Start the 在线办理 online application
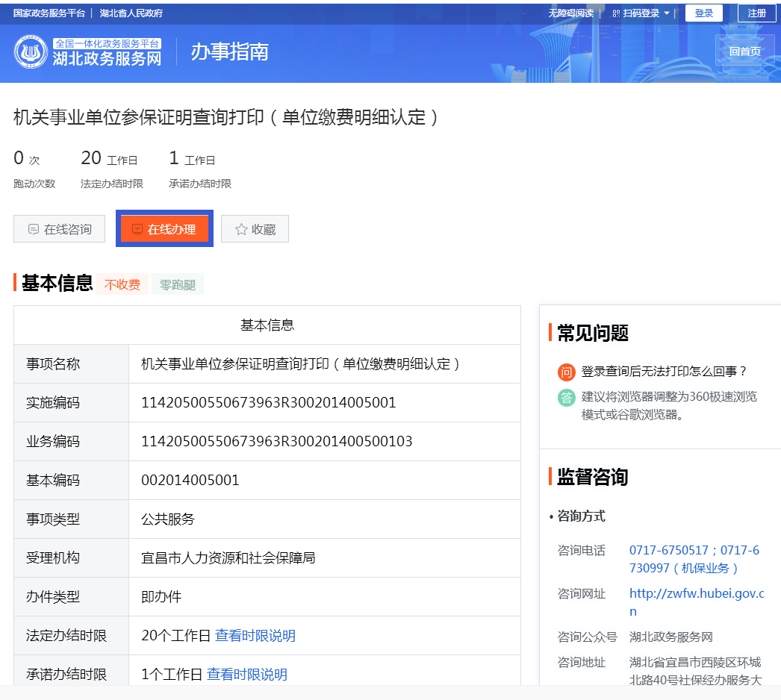The height and width of the screenshot is (700, 781). point(165,229)
